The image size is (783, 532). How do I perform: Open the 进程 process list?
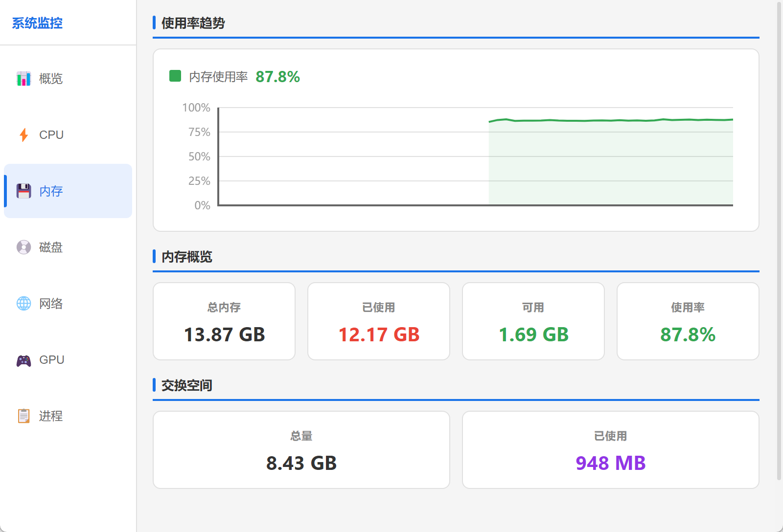pyautogui.click(x=51, y=416)
